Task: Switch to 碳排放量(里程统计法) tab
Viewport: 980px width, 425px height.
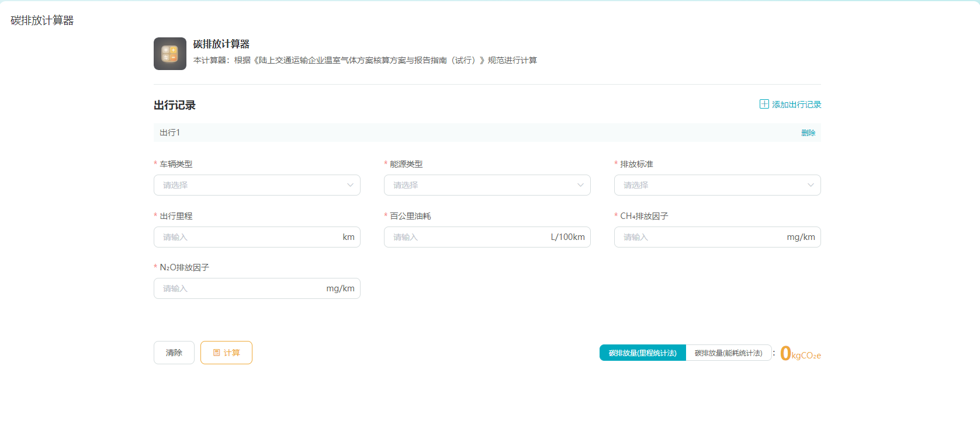Action: (x=642, y=353)
